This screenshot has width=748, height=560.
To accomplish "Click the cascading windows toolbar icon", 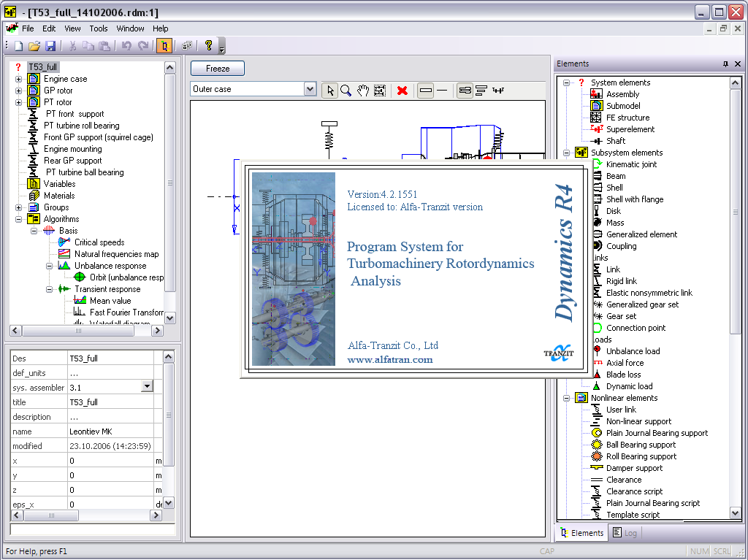I will click(187, 46).
